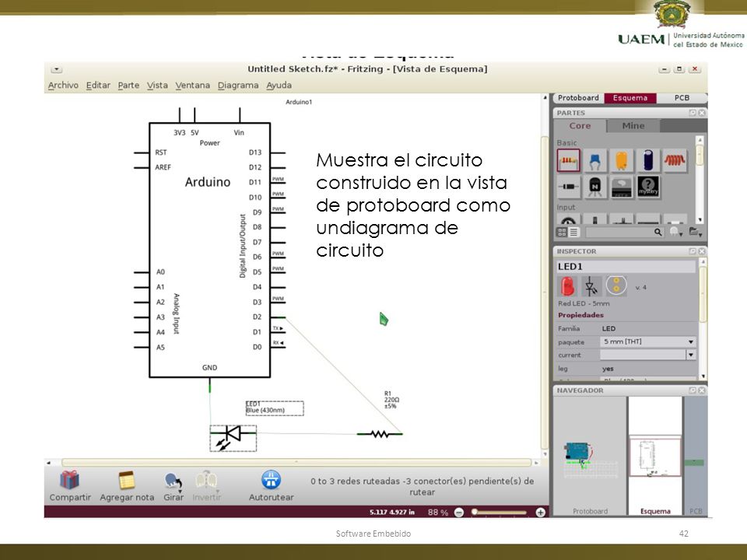The width and height of the screenshot is (747, 560).
Task: Click the PCB thumbnail in Navegador
Action: coord(696,455)
